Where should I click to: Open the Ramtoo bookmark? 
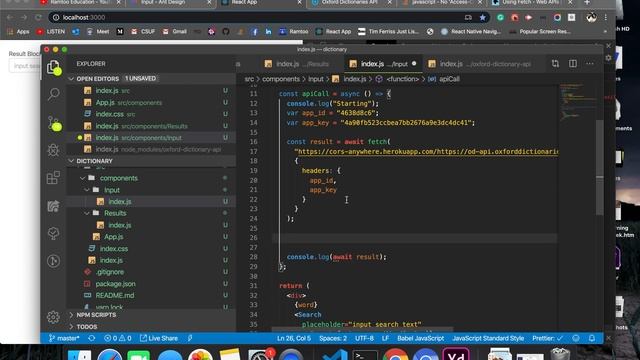(294, 31)
